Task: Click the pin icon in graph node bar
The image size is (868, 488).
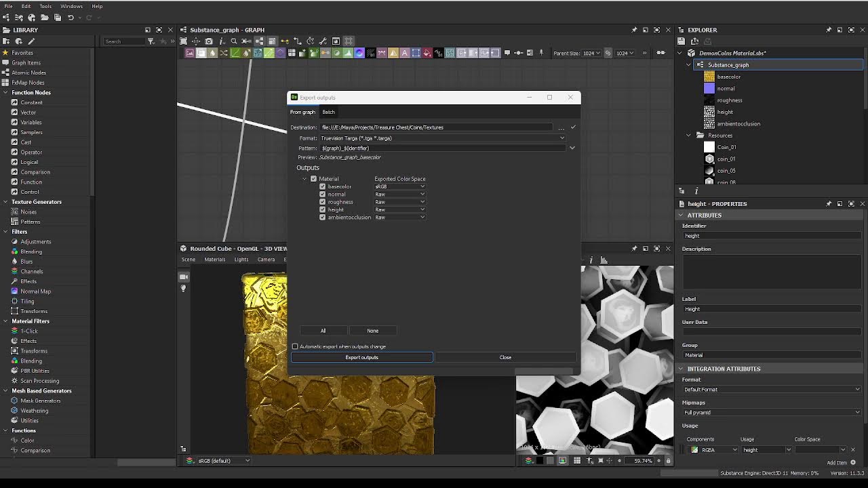Action: 541,53
